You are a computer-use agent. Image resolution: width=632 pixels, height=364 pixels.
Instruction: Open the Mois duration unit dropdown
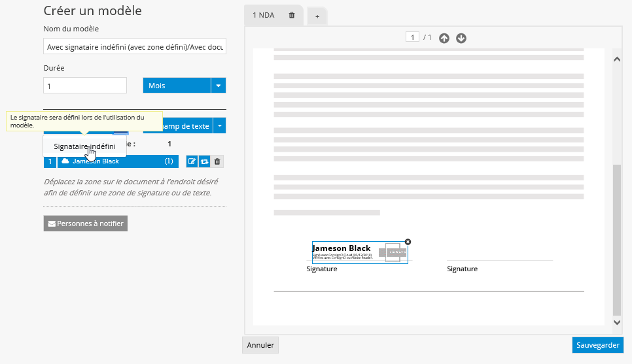(219, 86)
